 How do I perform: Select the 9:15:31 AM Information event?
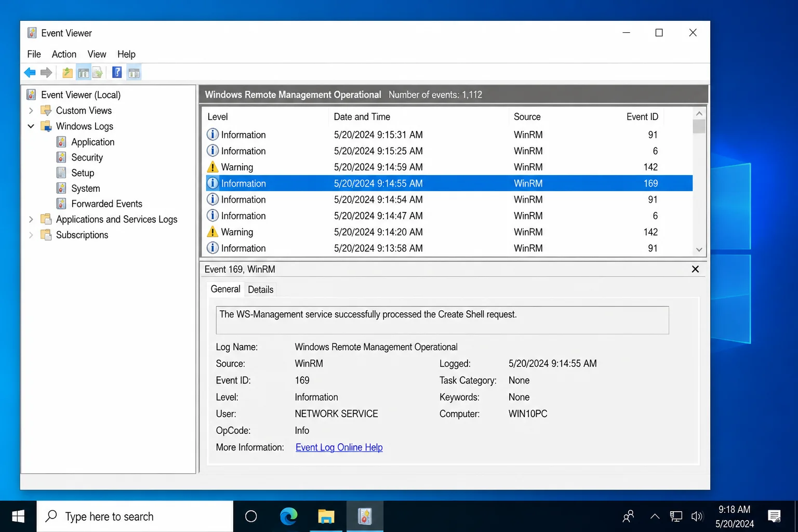[449, 135]
